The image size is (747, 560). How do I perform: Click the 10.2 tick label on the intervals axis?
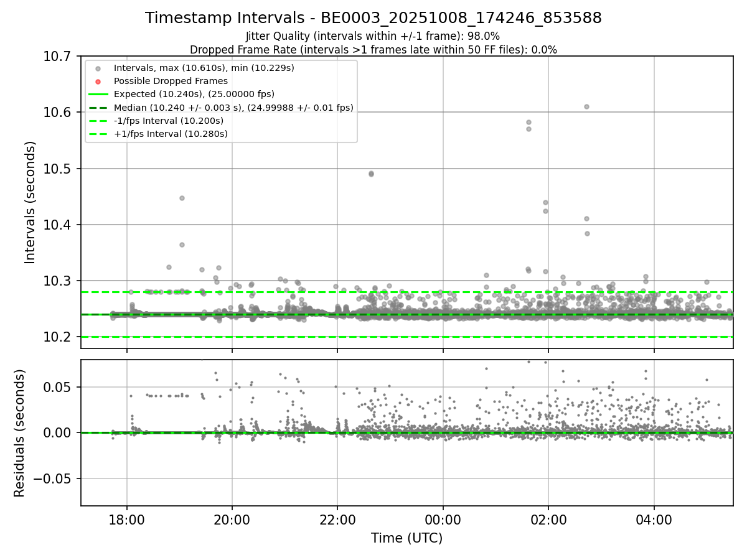point(57,337)
